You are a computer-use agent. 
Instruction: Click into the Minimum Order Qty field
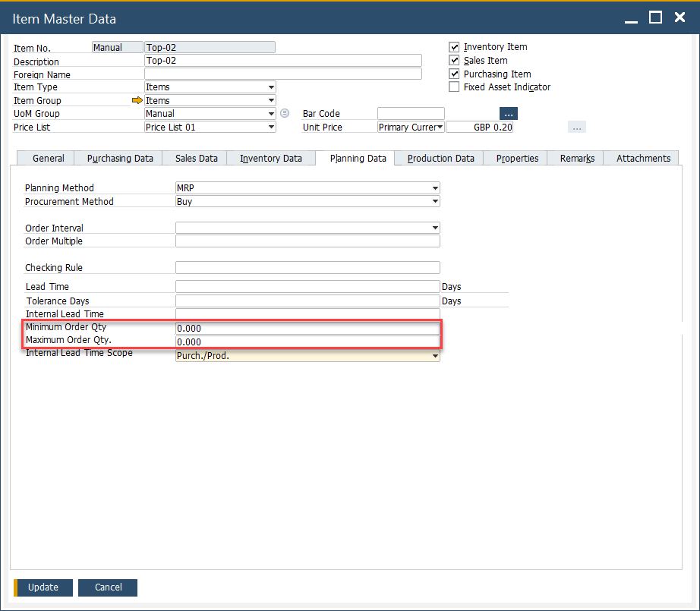click(307, 329)
